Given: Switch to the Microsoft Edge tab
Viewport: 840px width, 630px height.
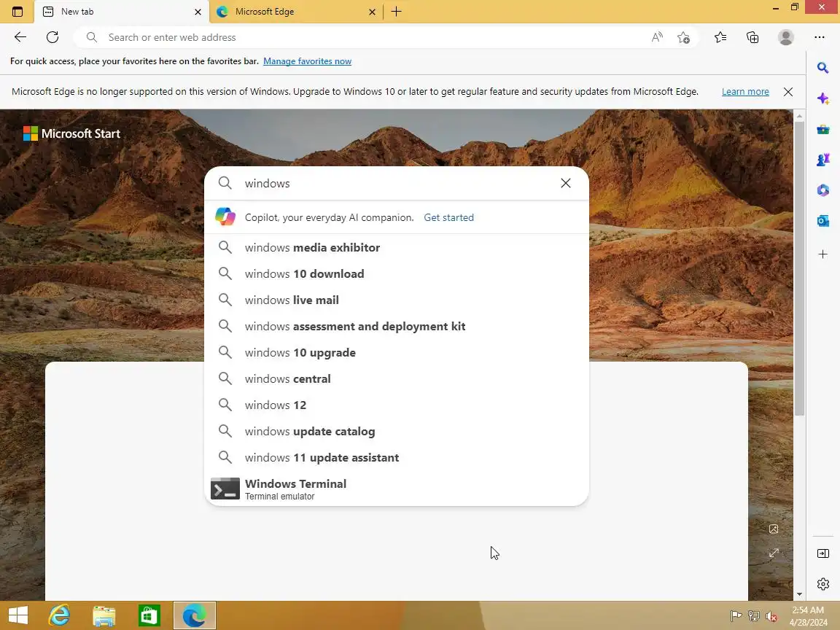Looking at the screenshot, I should pyautogui.click(x=296, y=11).
